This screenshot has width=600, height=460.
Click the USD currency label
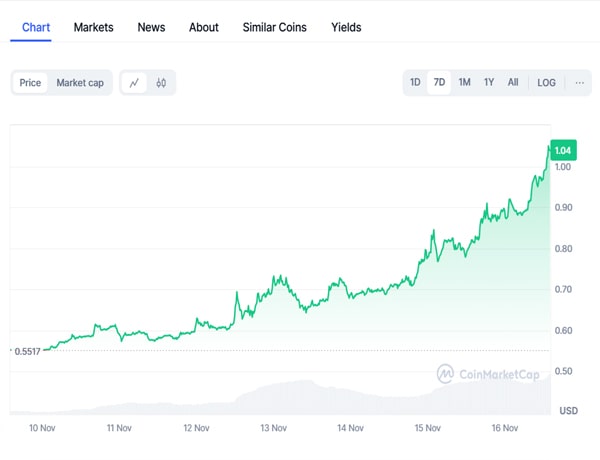(x=569, y=411)
